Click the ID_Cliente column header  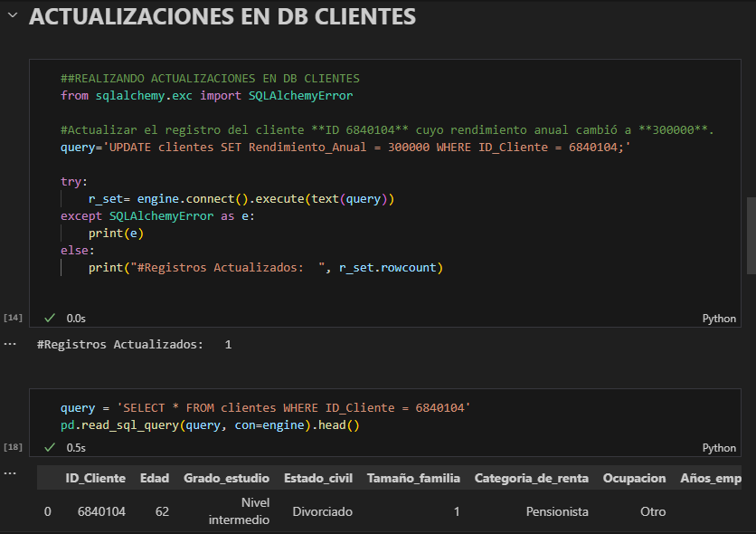(96, 478)
